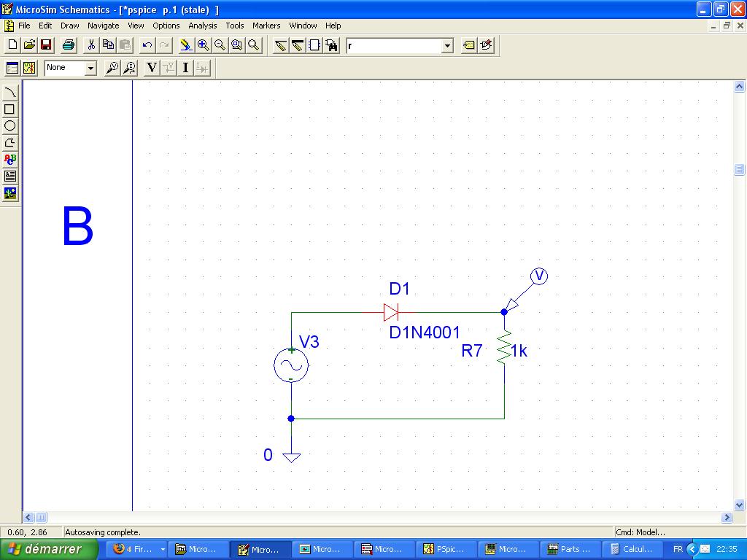Screen dimensions: 747x560
Task: Toggle current display on selected part
Action: (x=202, y=68)
